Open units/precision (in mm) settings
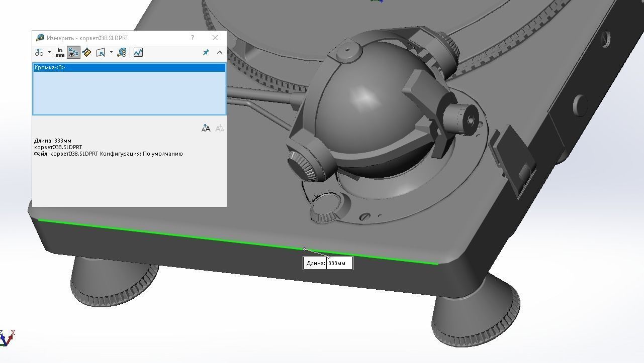The width and height of the screenshot is (644, 363). (x=60, y=52)
